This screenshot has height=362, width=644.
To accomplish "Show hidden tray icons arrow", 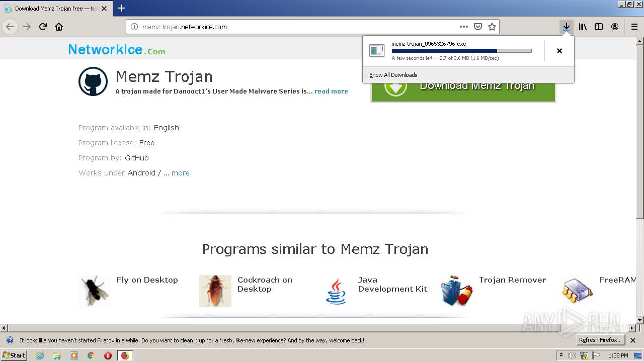I will click(x=561, y=355).
